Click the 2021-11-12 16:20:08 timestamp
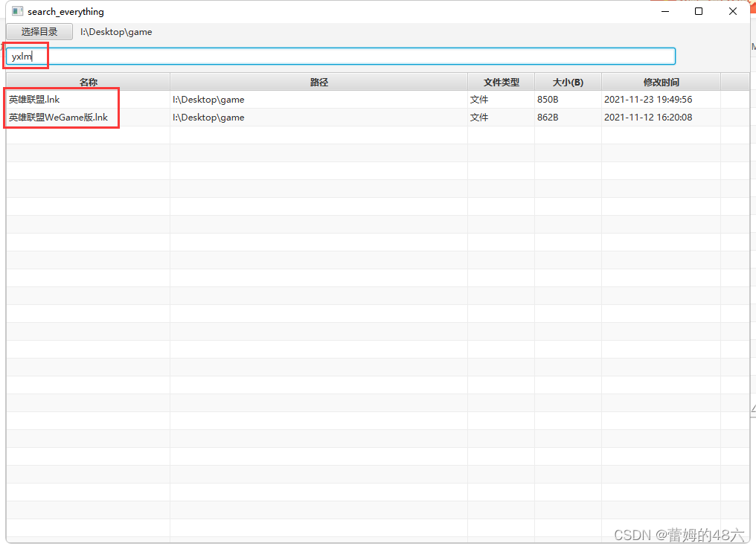 648,118
